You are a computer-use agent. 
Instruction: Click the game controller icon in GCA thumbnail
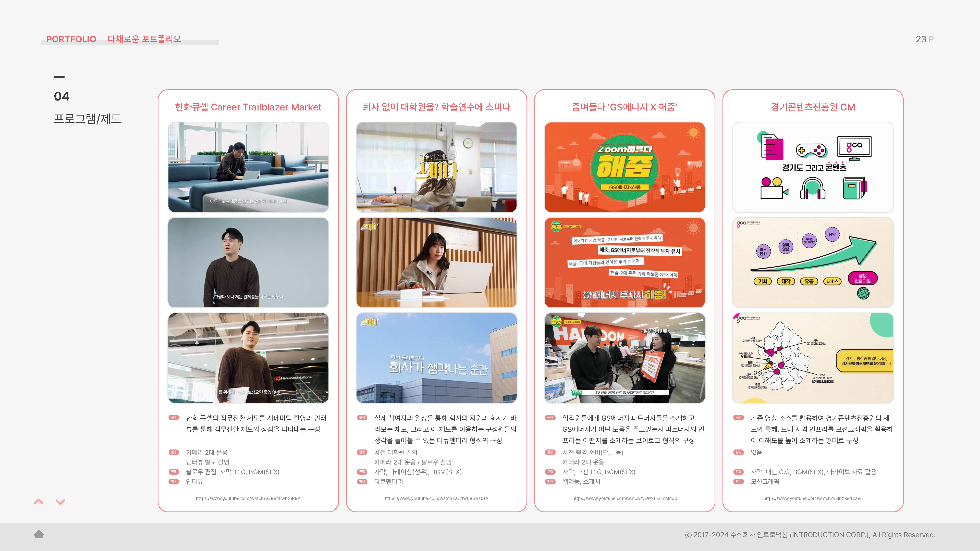pyautogui.click(x=812, y=151)
